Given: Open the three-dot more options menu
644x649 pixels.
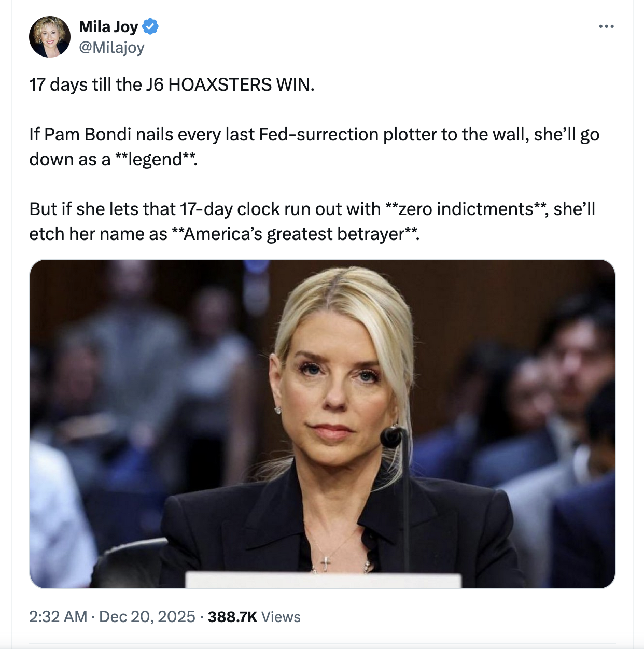Looking at the screenshot, I should coord(606,26).
